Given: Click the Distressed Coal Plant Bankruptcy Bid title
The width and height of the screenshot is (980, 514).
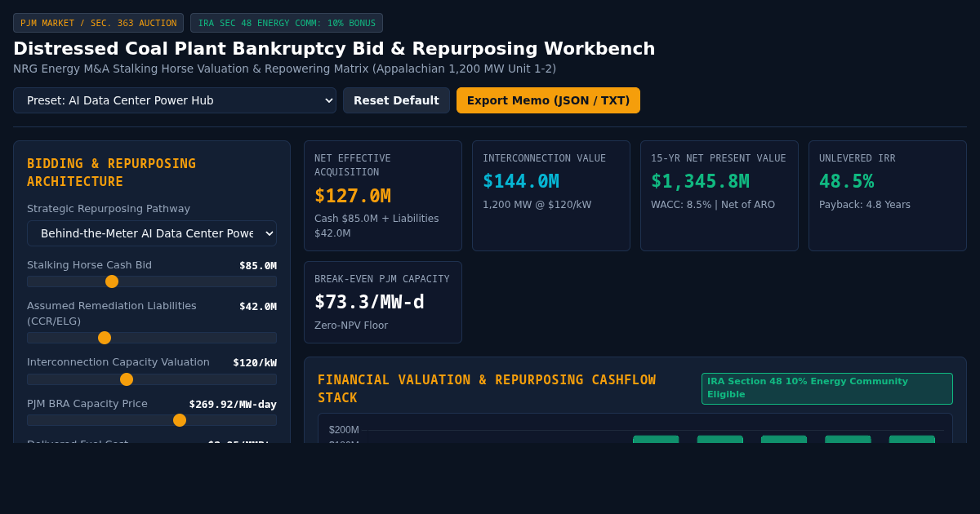Looking at the screenshot, I should 334,48.
